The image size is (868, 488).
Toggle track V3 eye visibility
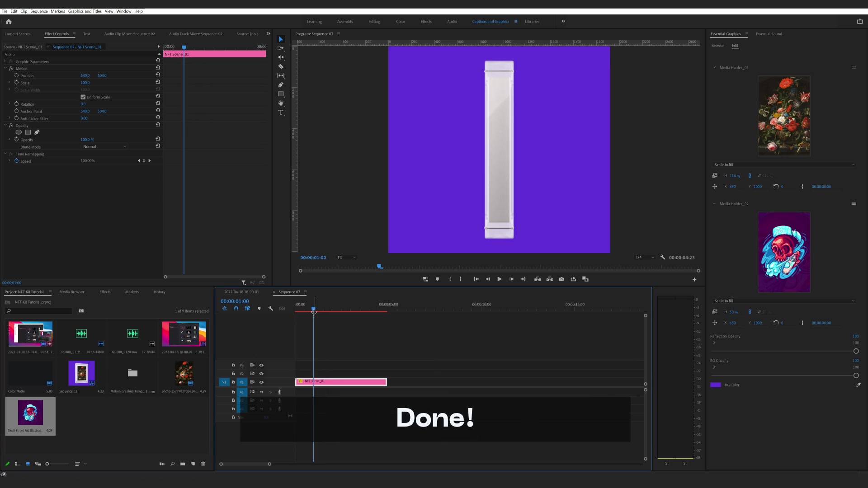point(261,365)
